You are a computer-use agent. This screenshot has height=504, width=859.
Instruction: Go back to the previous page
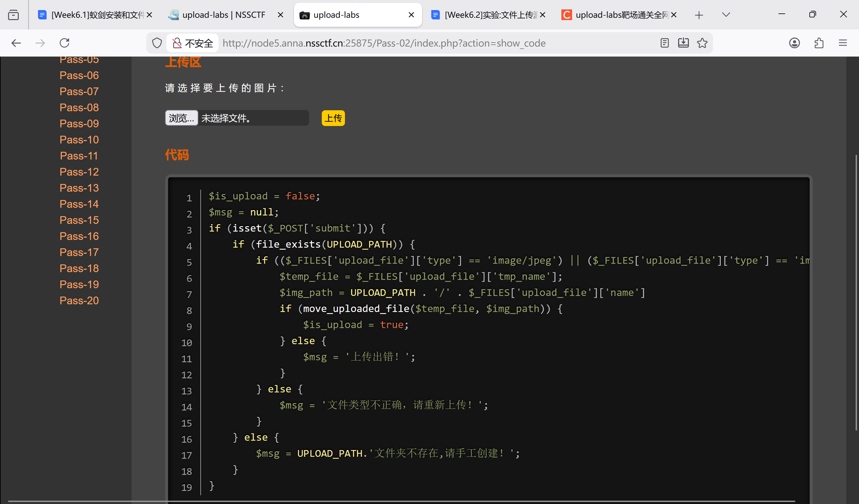tap(16, 43)
